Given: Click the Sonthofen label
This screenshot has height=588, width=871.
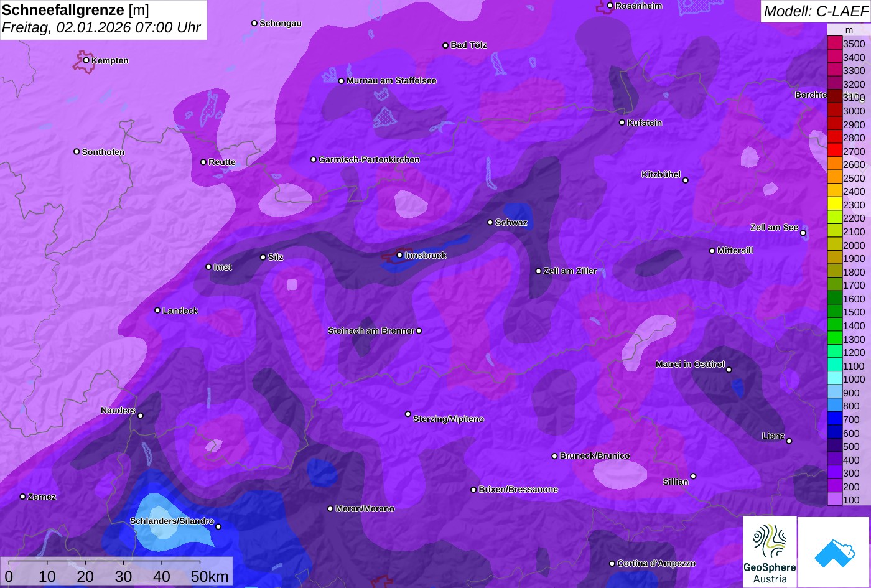Looking at the screenshot, I should coord(103,152).
